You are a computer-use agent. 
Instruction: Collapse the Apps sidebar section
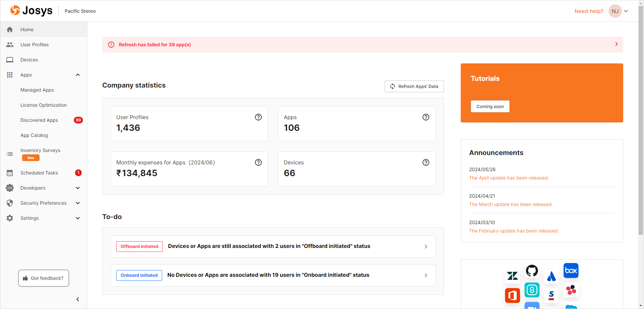tap(78, 75)
